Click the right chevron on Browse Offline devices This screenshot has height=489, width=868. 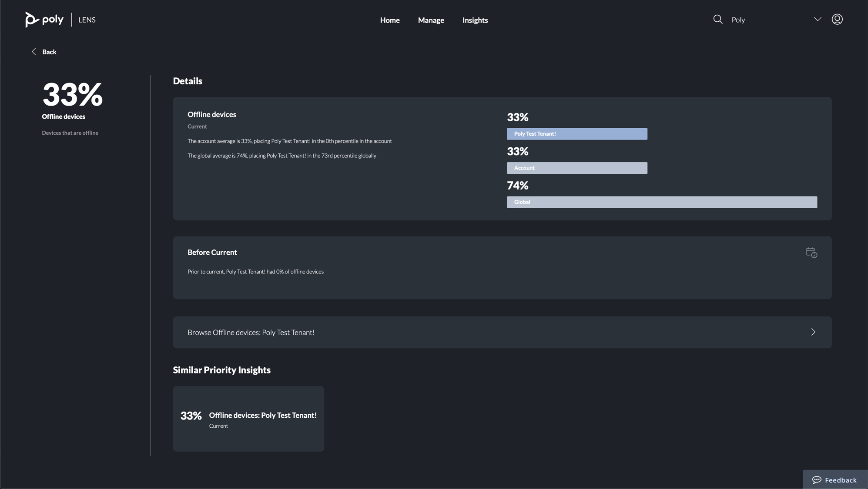(x=813, y=332)
